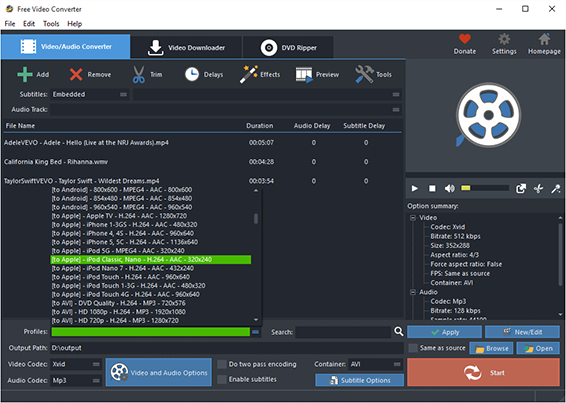Screen dimensions: 566x403
Task: Click the Duration column header
Action: click(260, 126)
